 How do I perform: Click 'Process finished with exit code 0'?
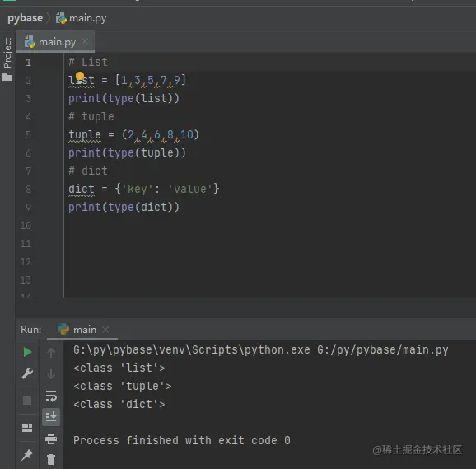pos(182,440)
